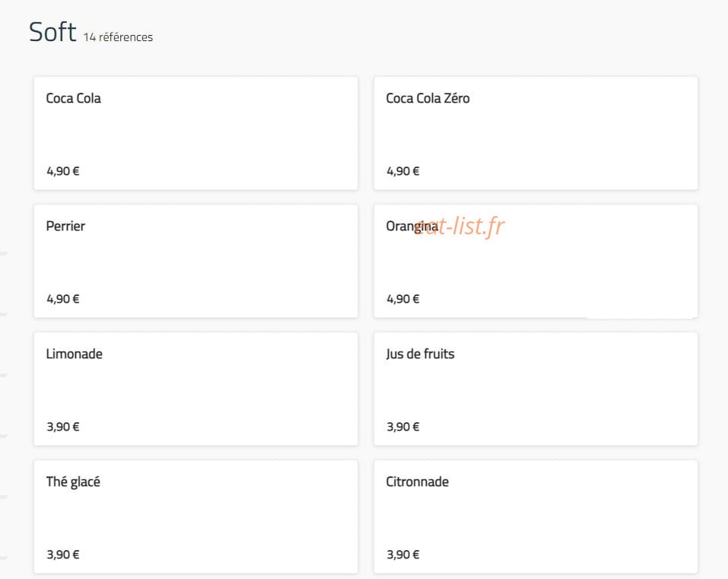728x579 pixels.
Task: Open the Perrier drink card
Action: (x=196, y=261)
